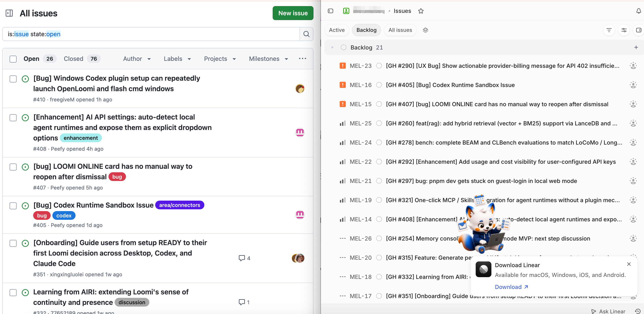
Task: Click the Linear app logo in download popup
Action: point(483,269)
